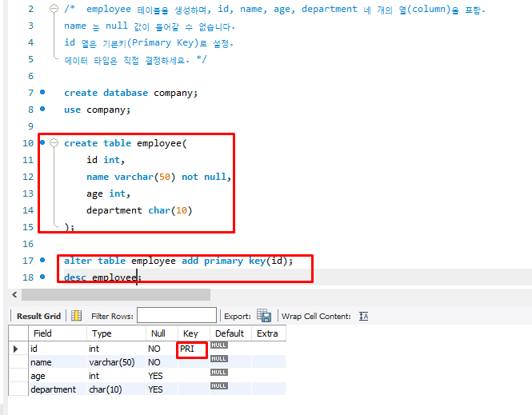Screen dimensions: 532x415
Task: Click the Extra column header
Action: 269,333
